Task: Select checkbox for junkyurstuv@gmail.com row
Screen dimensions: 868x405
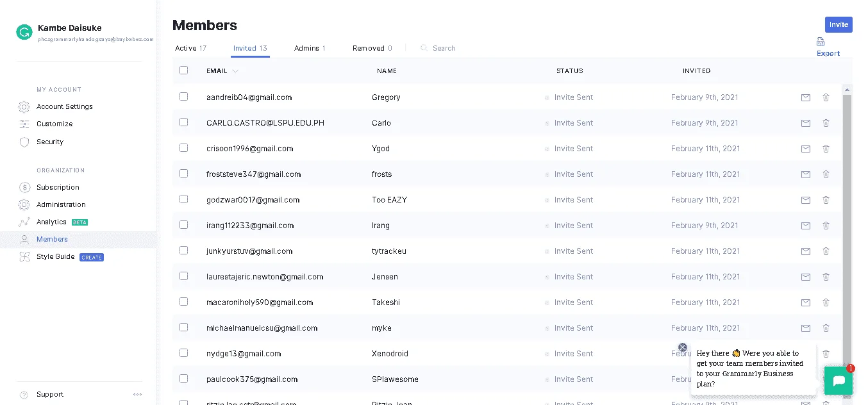Action: (x=184, y=251)
